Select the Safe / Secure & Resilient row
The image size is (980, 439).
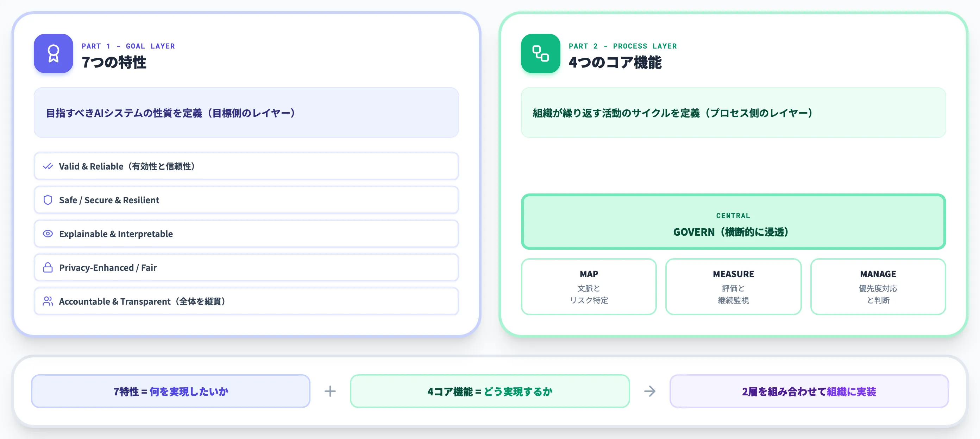click(x=246, y=200)
